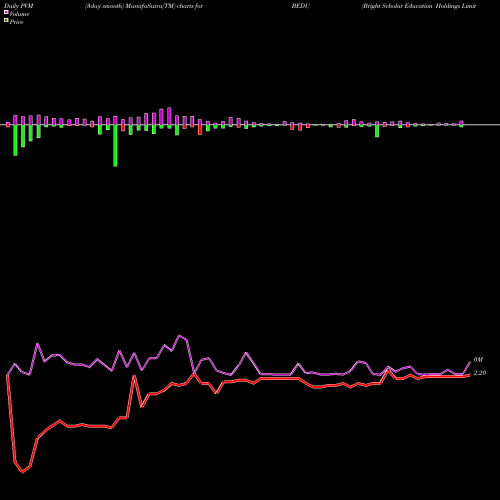
Task: Click the 'Volume' legend label
Action: point(19,14)
